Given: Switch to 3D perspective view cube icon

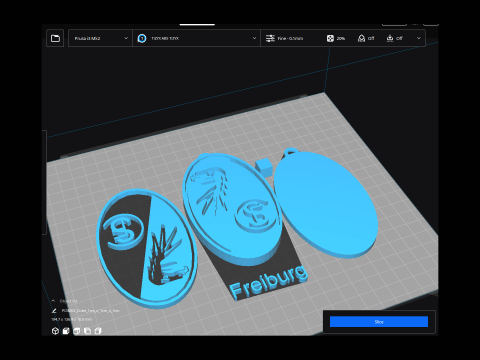Looking at the screenshot, I should pyautogui.click(x=55, y=331).
